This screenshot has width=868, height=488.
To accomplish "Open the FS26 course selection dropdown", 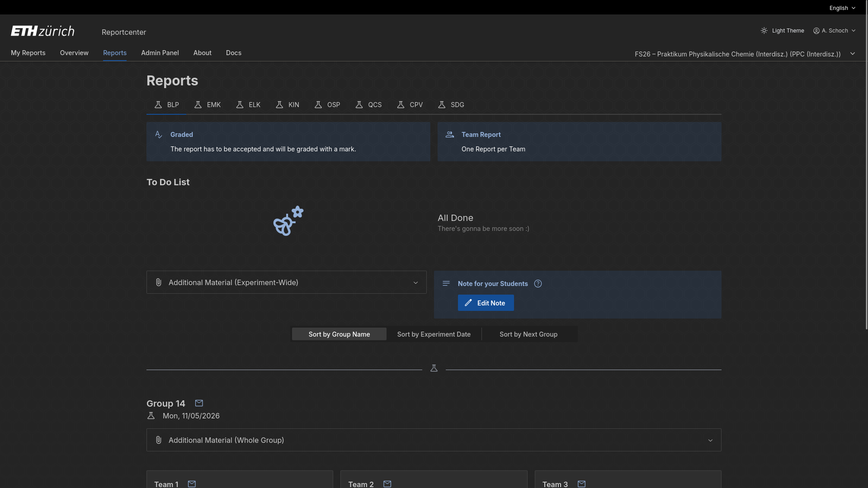I will pyautogui.click(x=745, y=54).
